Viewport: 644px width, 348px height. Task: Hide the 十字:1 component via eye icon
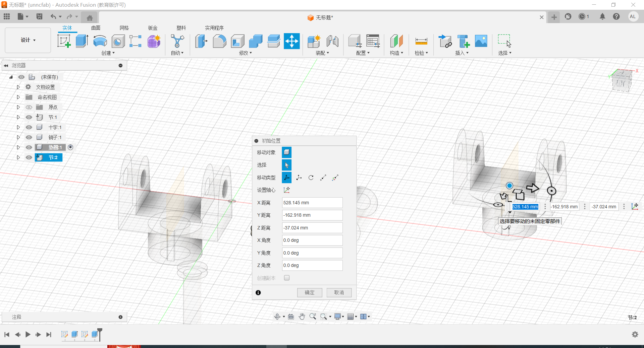(29, 127)
